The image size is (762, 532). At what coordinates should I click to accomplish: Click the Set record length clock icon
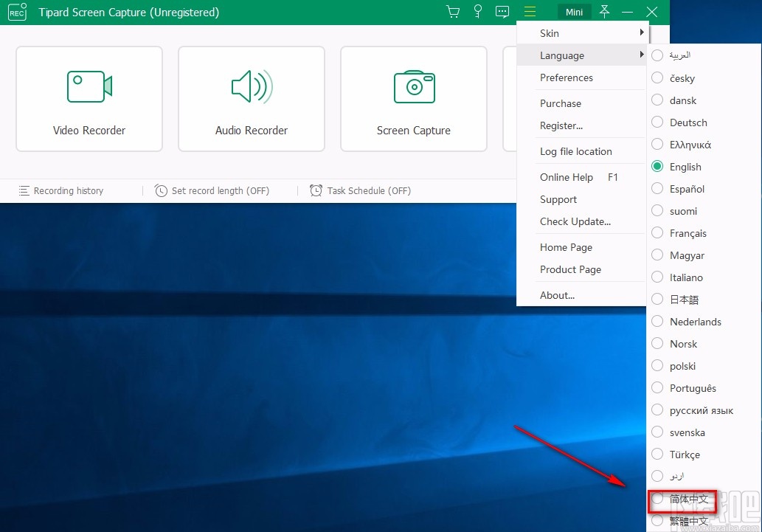161,190
